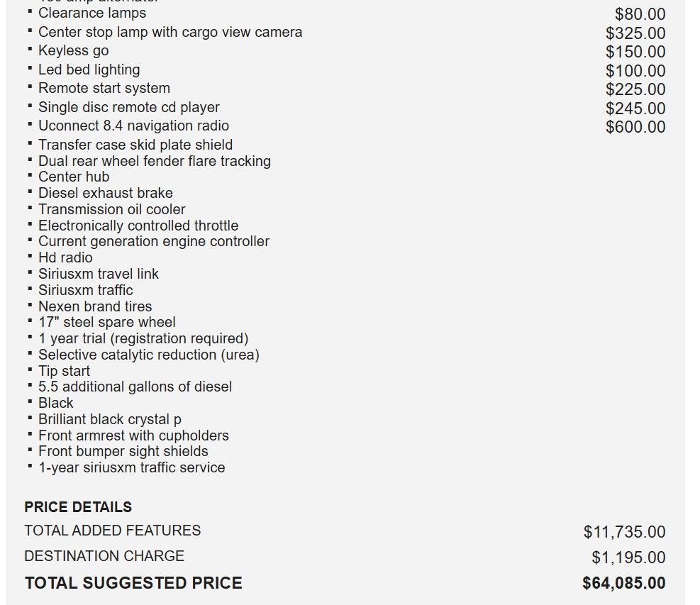Click the $225.00 remote start price
The width and height of the screenshot is (700, 605).
coord(635,89)
